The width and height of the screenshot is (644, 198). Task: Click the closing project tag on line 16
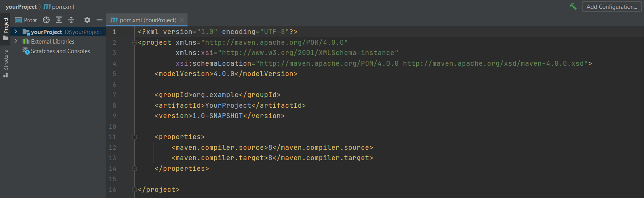[158, 190]
